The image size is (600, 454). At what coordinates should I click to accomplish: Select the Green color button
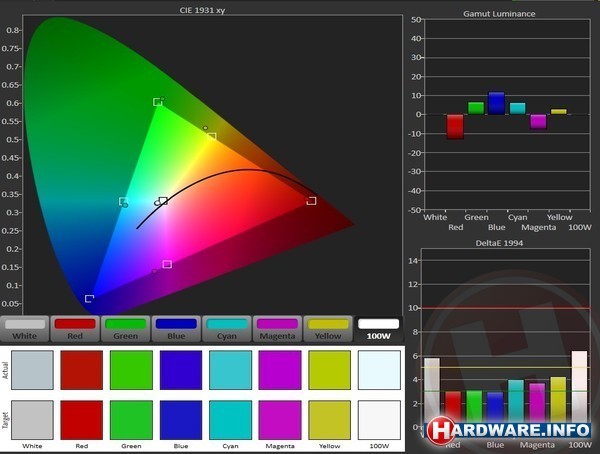click(x=126, y=329)
